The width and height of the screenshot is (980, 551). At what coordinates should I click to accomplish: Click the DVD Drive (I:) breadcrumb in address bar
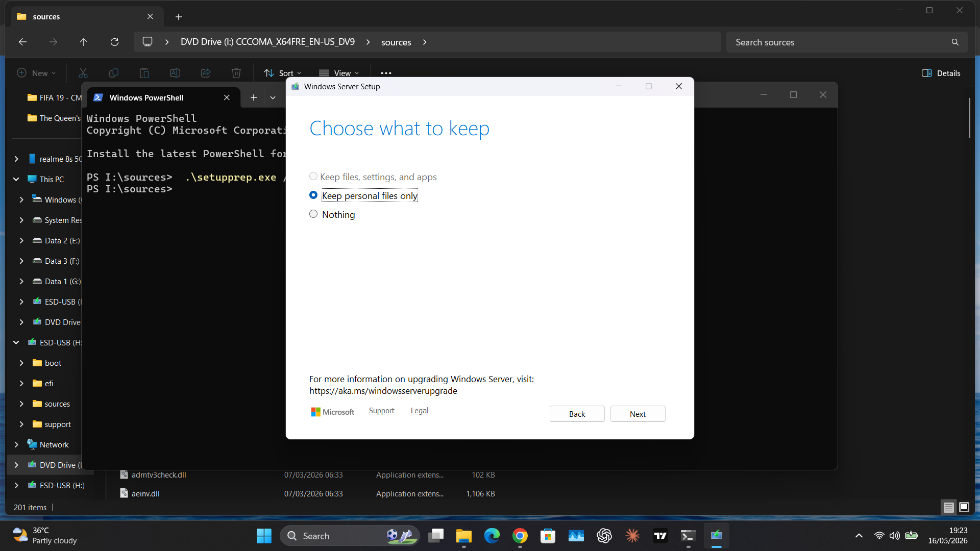(267, 42)
